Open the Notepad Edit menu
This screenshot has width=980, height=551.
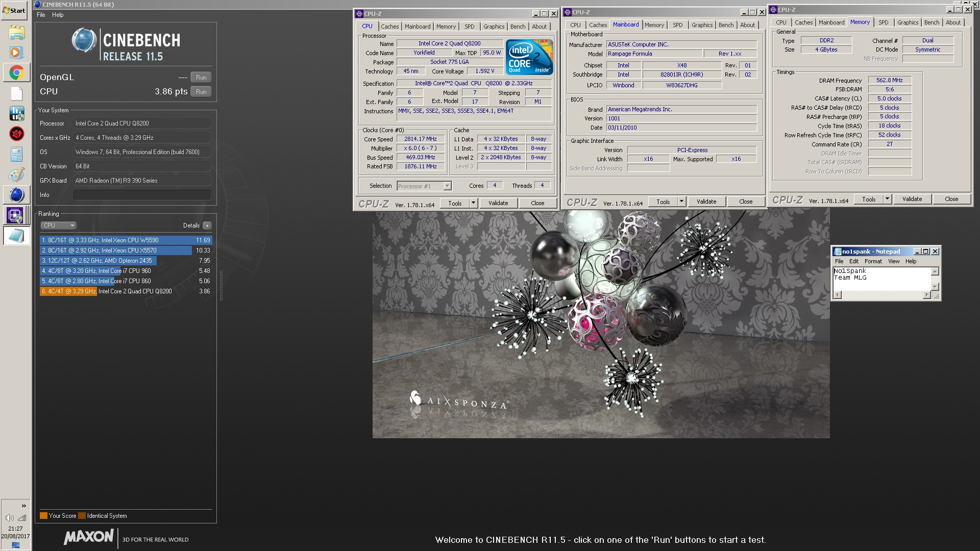point(853,261)
